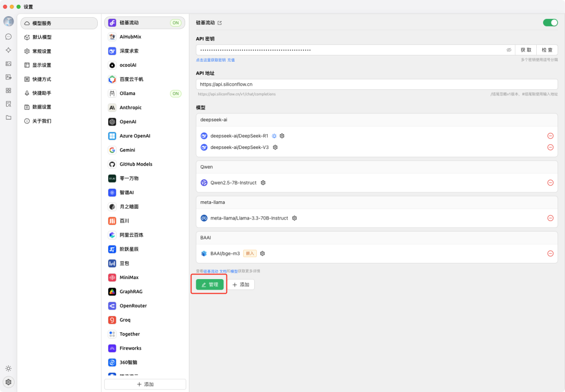
Task: Open 显示设置 settings section
Action: (59, 65)
